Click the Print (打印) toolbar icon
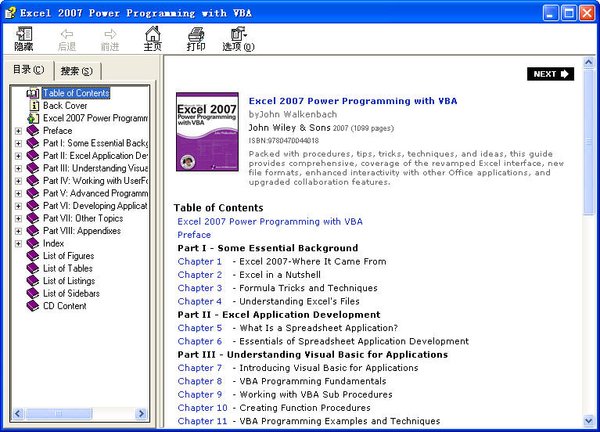The image size is (600, 432). tap(196, 39)
